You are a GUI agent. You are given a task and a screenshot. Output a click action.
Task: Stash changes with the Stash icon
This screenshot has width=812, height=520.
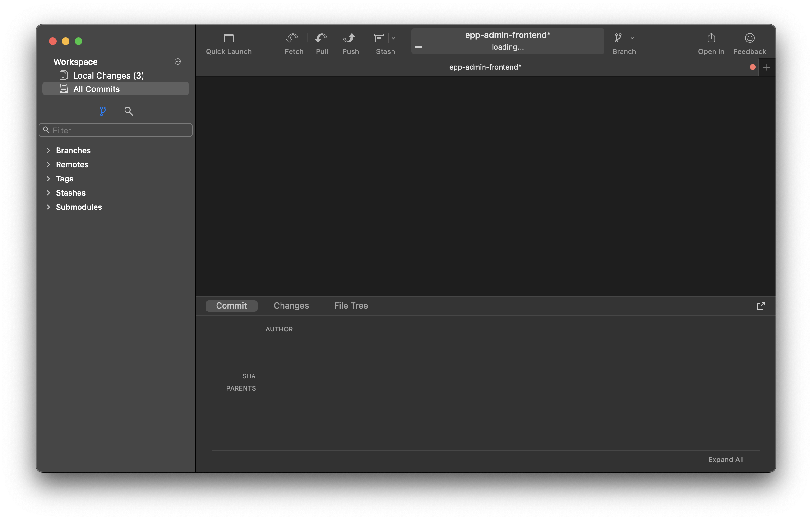click(379, 38)
